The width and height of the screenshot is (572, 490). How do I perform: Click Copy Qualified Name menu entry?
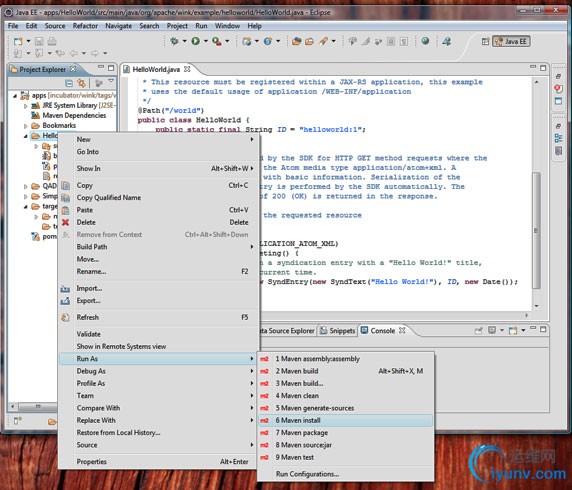tap(158, 198)
